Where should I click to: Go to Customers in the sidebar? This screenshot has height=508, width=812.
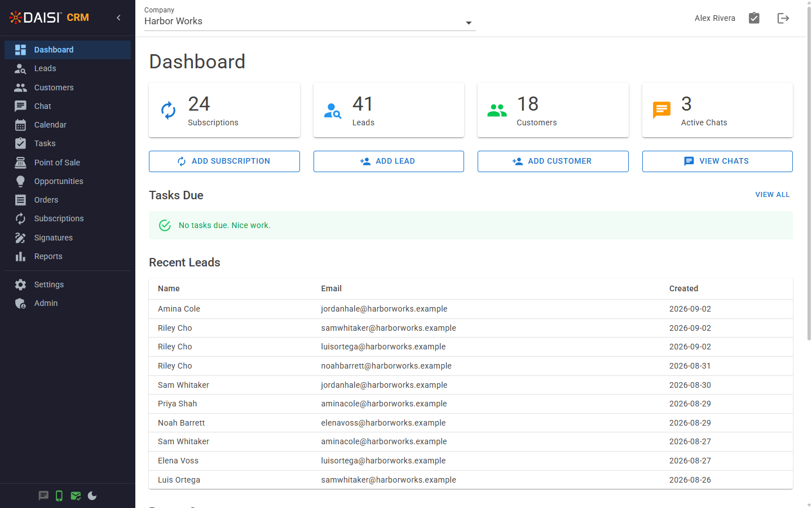click(68, 87)
